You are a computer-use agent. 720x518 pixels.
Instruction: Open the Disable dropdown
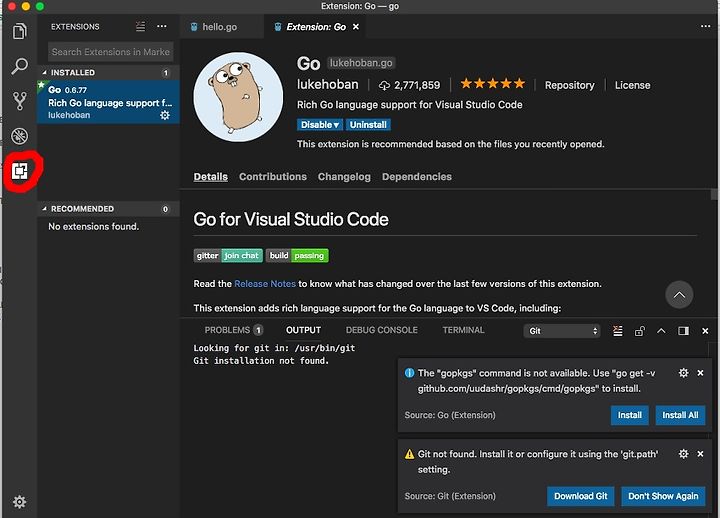pyautogui.click(x=320, y=125)
